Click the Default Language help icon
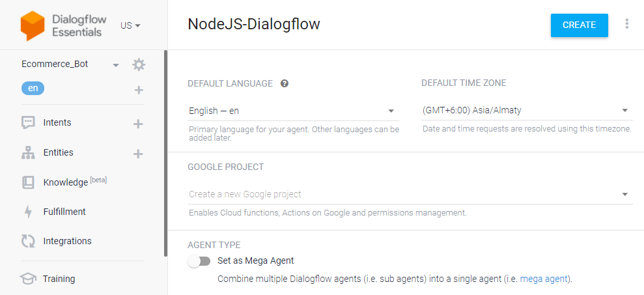 point(285,83)
